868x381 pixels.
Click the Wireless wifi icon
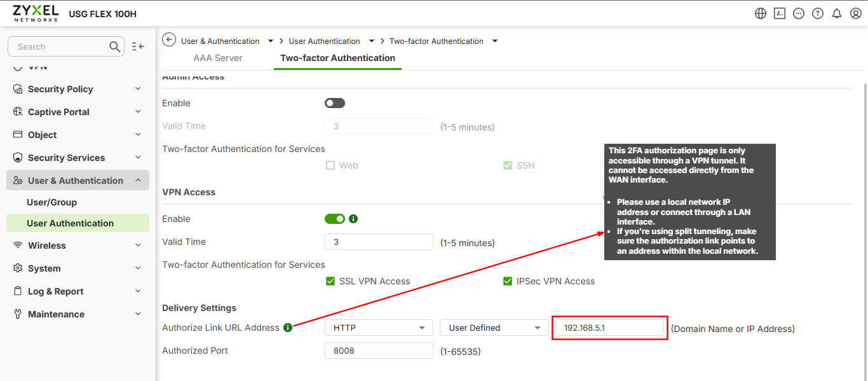pos(18,246)
